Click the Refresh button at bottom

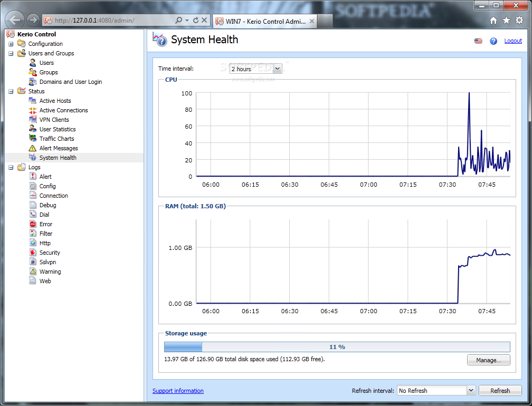pyautogui.click(x=500, y=390)
